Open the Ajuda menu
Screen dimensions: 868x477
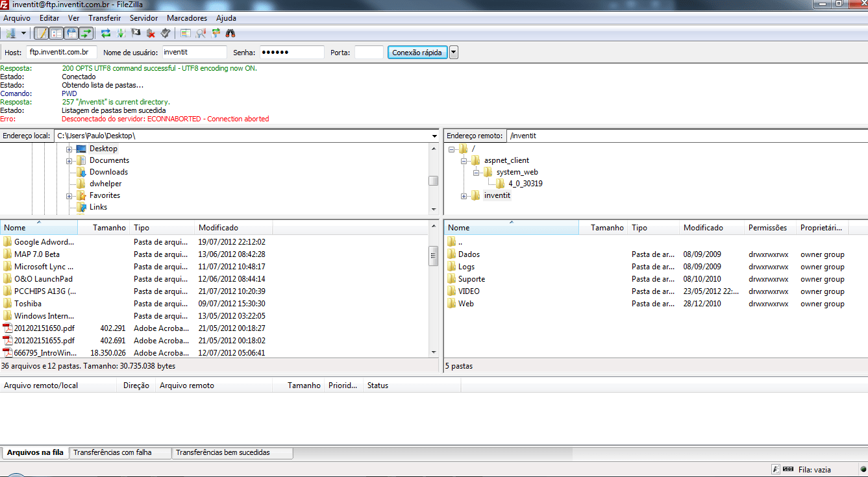click(227, 18)
